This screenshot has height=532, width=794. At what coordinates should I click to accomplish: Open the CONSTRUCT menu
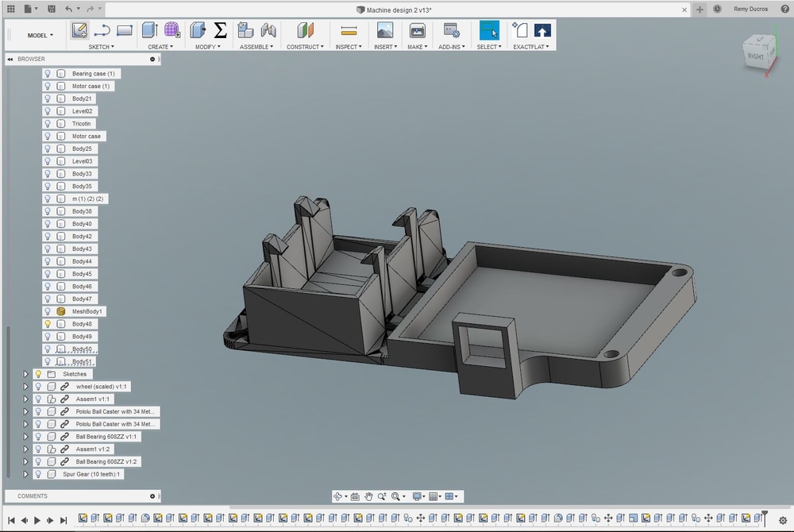(x=305, y=47)
